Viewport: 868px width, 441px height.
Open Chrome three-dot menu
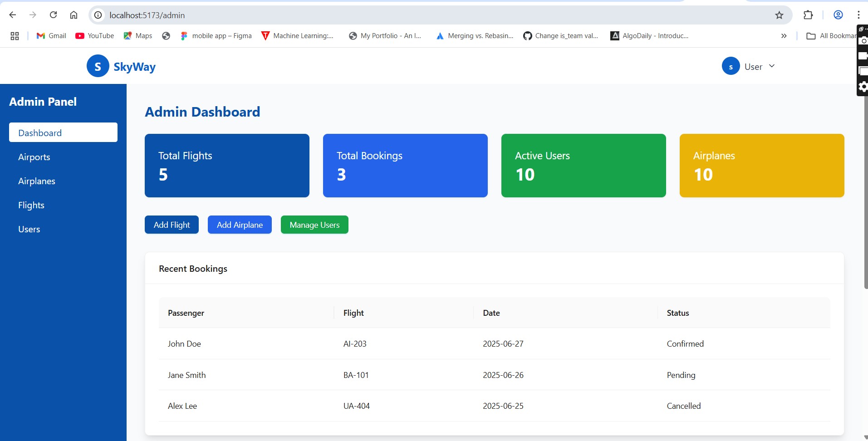coord(858,15)
